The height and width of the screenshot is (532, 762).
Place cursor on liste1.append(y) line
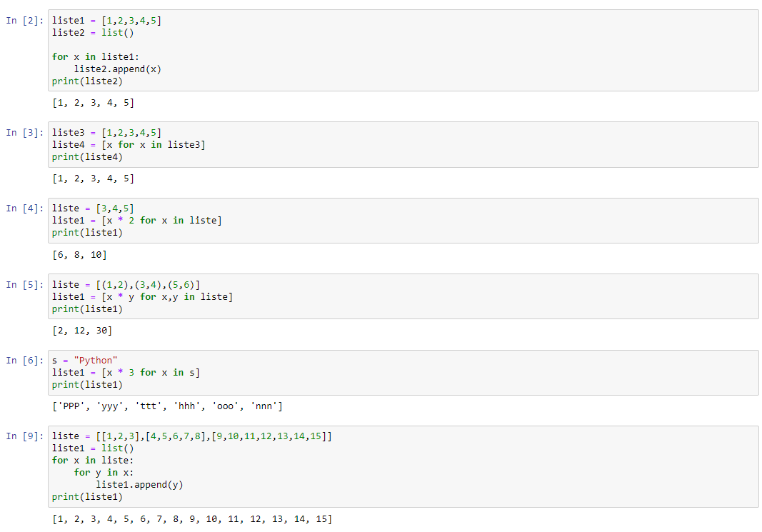(139, 485)
